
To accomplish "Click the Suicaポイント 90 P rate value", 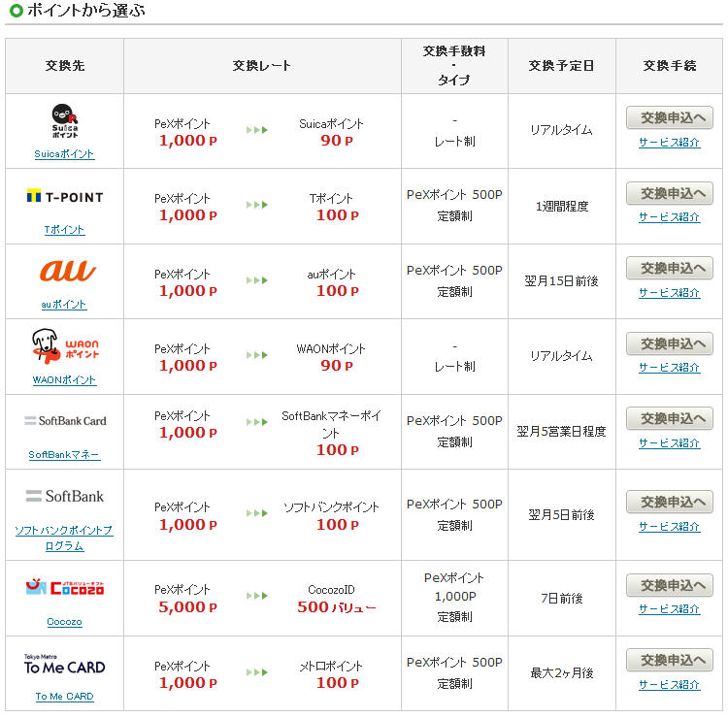I will pyautogui.click(x=337, y=140).
